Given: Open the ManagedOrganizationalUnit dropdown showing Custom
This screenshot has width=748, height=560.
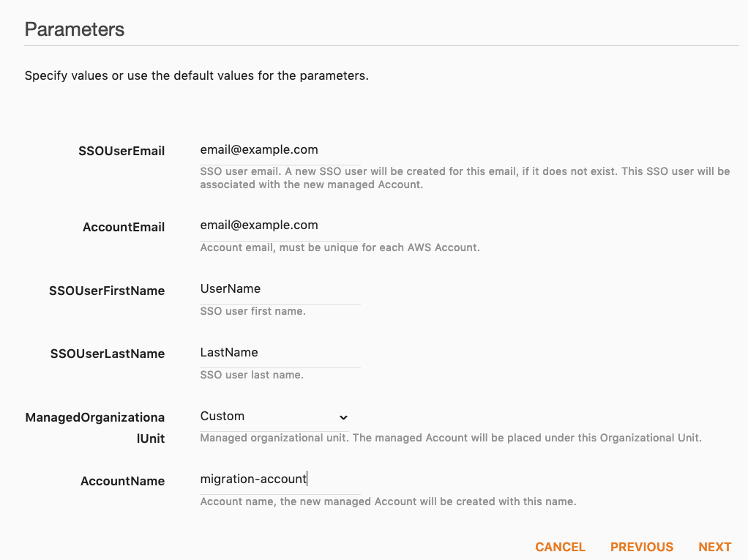Looking at the screenshot, I should (274, 417).
